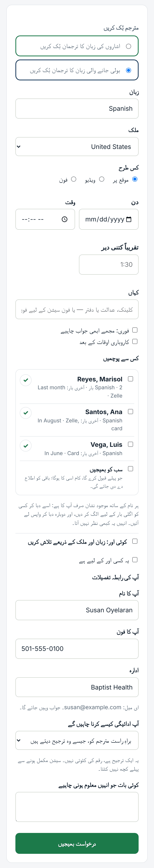154x868 pixels.
Task: Focus the phone field with 501-555-0100
Action: [77, 649]
